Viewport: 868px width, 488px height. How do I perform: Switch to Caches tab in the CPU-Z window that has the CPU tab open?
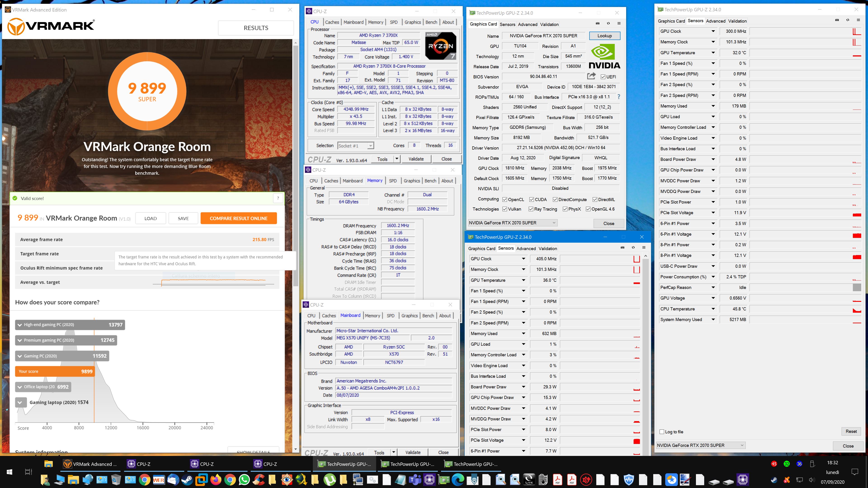(332, 22)
